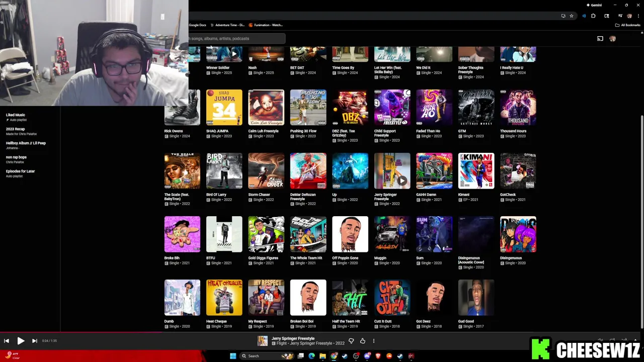Open the Faded Than Ho cover
This screenshot has width=644, height=362.
434,108
